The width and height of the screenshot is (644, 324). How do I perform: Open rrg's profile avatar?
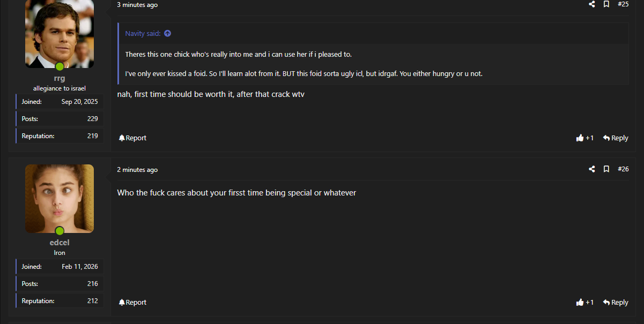click(60, 33)
